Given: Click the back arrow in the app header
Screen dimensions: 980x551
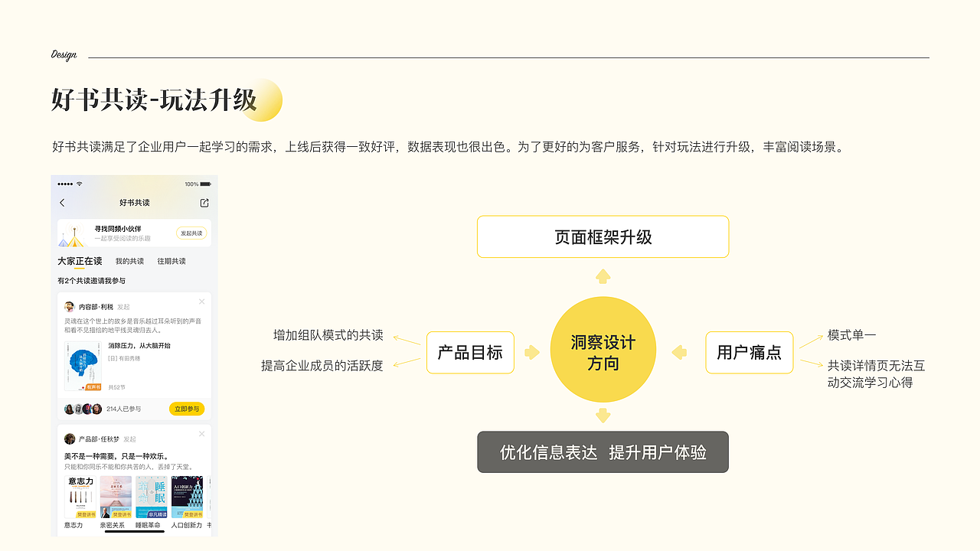Looking at the screenshot, I should pos(62,203).
